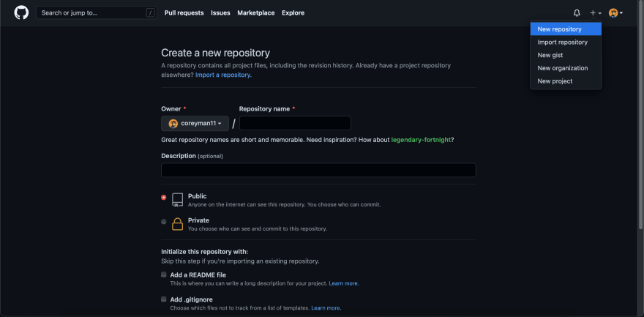Open Pull requests in top navigation
This screenshot has height=317, width=644.
[184, 12]
